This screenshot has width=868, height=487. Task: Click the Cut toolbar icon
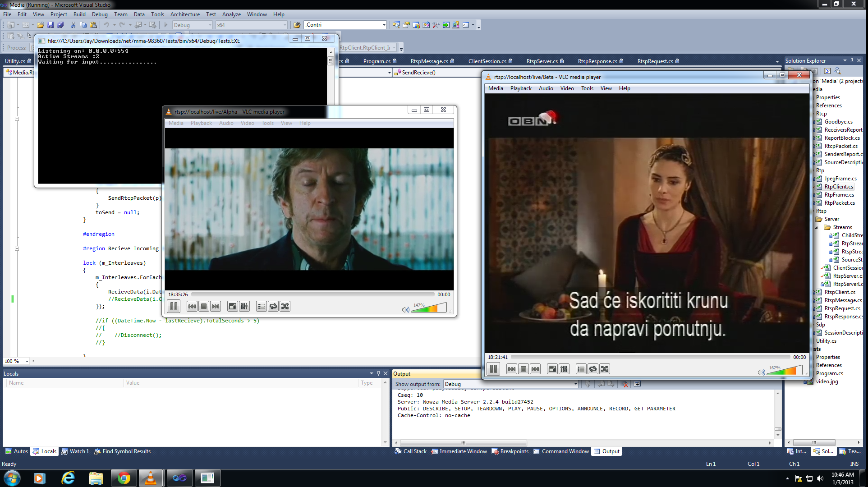(x=73, y=25)
